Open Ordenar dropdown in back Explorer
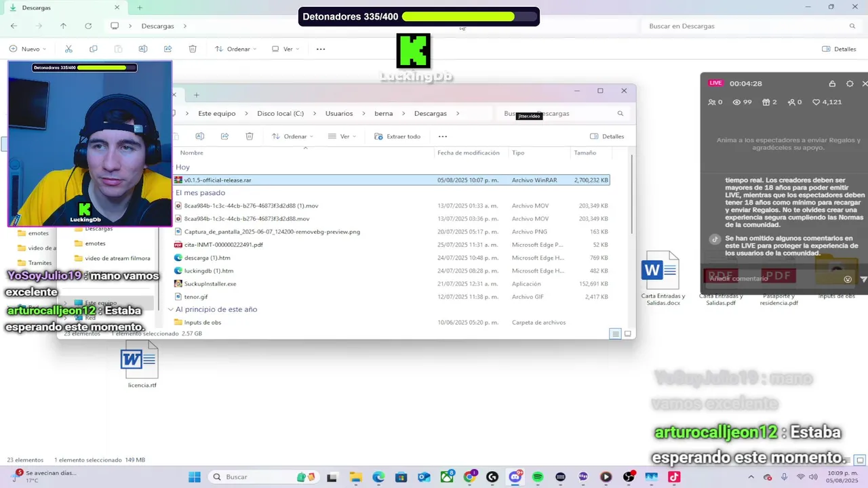Image resolution: width=868 pixels, height=488 pixels. (236, 49)
